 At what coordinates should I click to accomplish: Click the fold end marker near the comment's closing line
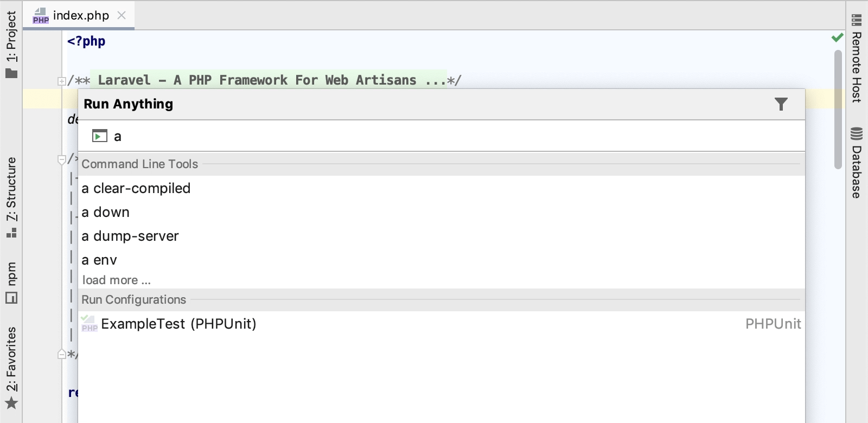tap(62, 355)
